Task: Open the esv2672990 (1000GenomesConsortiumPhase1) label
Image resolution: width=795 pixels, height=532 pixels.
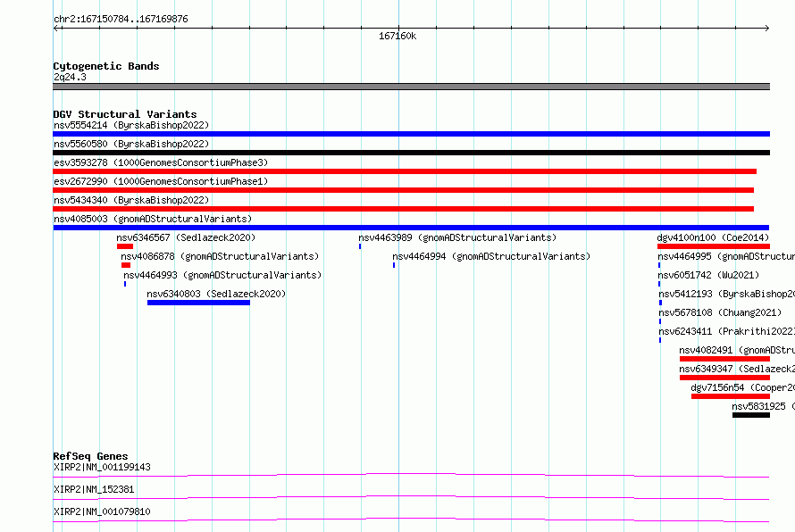Action: pos(161,181)
